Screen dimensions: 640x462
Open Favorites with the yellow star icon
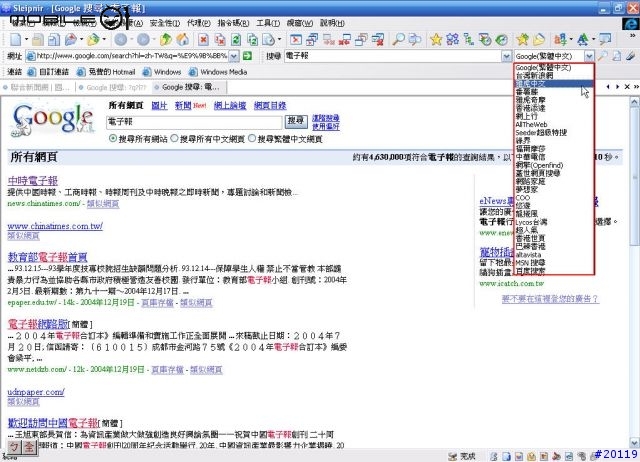[x=436, y=40]
